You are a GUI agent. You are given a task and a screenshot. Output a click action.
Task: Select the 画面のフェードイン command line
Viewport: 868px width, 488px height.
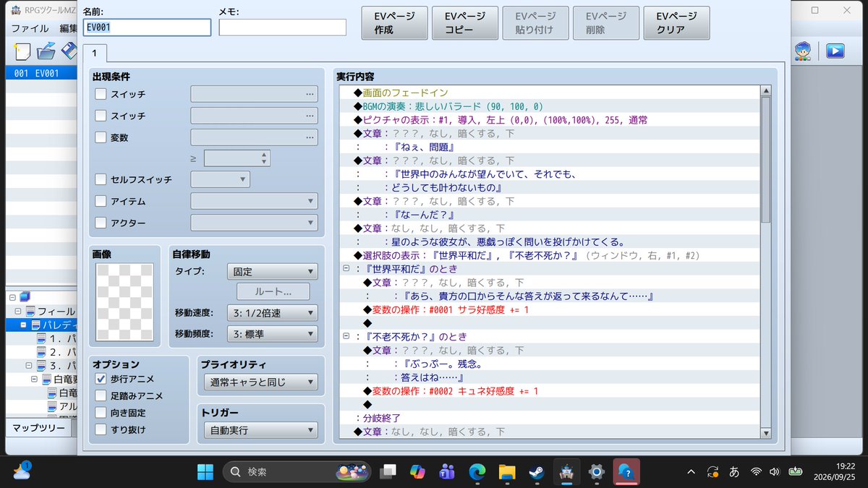point(550,93)
